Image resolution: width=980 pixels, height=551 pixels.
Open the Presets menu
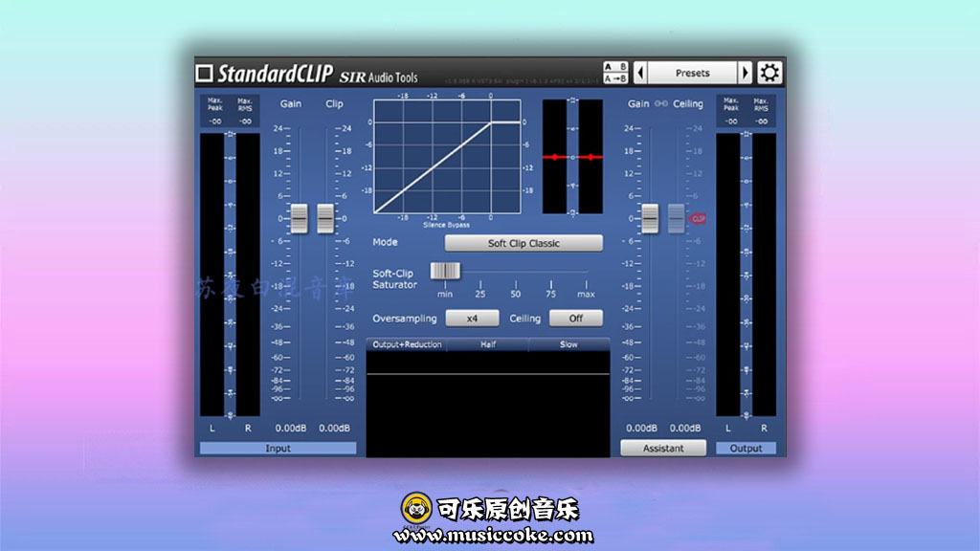(x=693, y=73)
